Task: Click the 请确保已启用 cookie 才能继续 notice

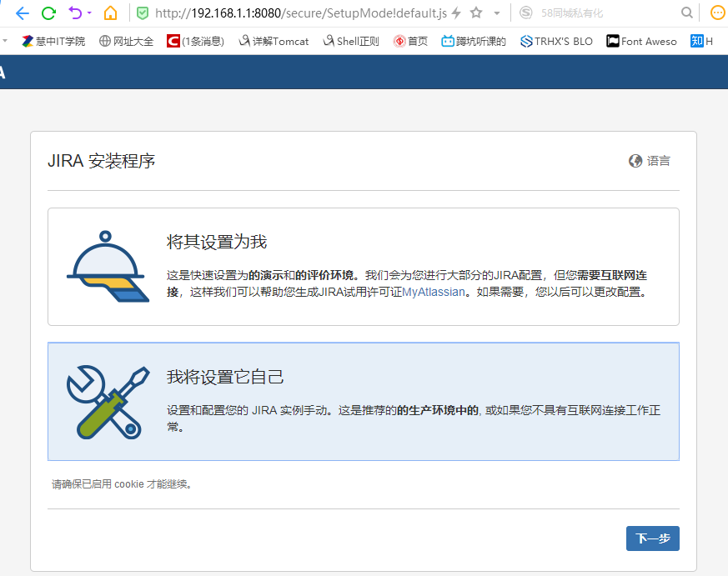Action: click(x=122, y=484)
